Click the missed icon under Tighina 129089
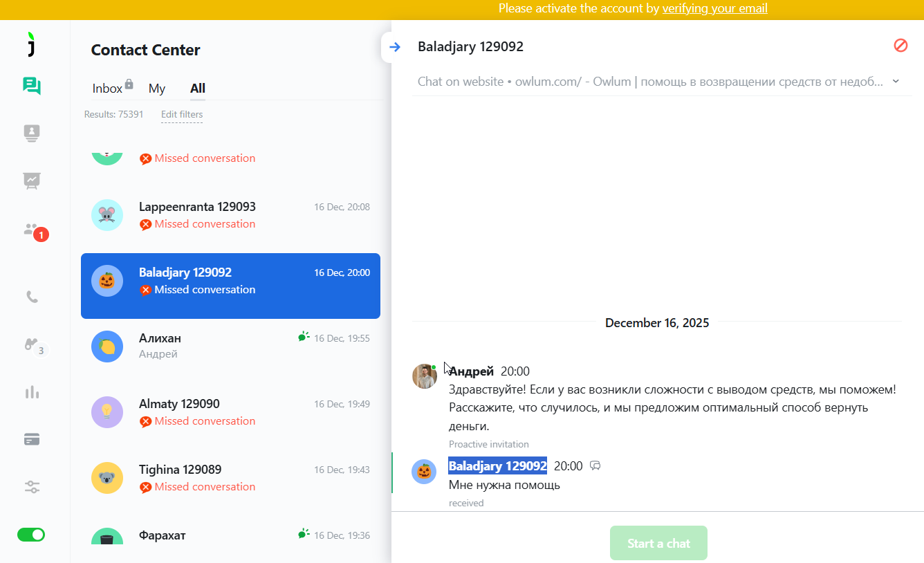The width and height of the screenshot is (924, 563). pos(145,487)
